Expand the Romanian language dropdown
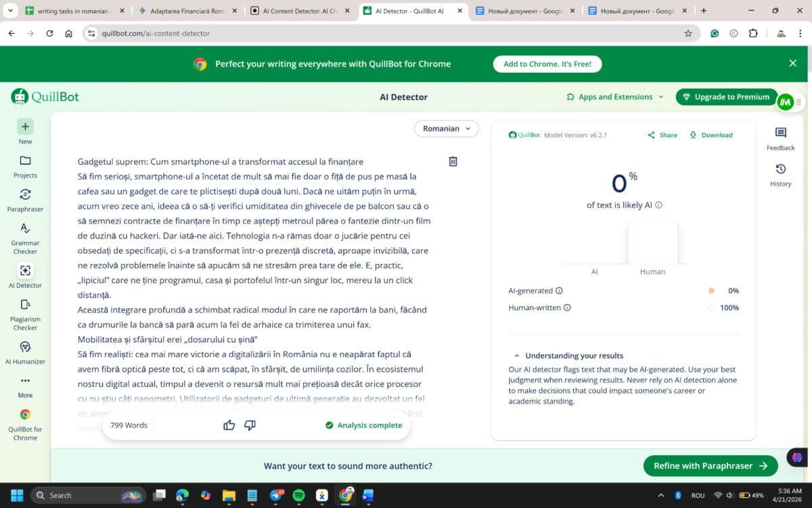The height and width of the screenshot is (508, 812). pos(447,129)
